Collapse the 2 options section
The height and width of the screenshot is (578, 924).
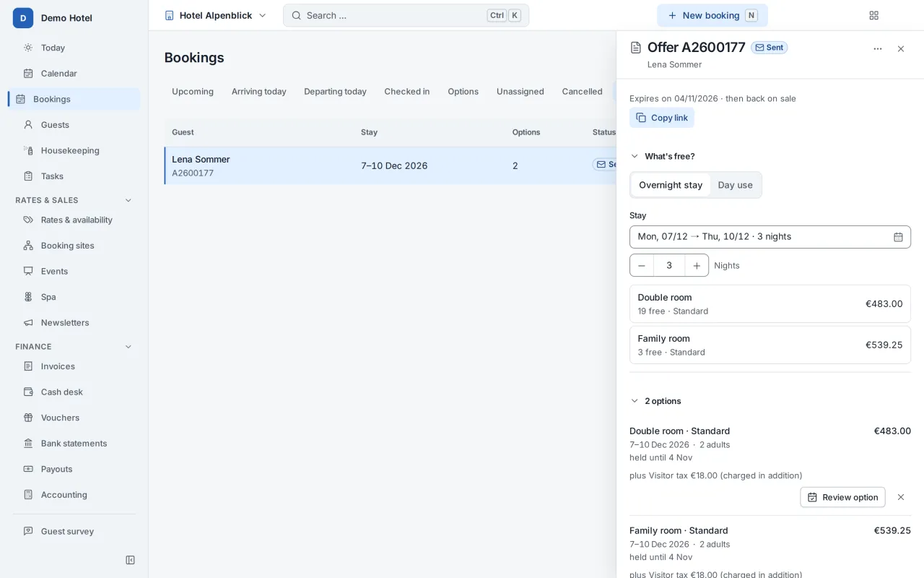(x=655, y=401)
